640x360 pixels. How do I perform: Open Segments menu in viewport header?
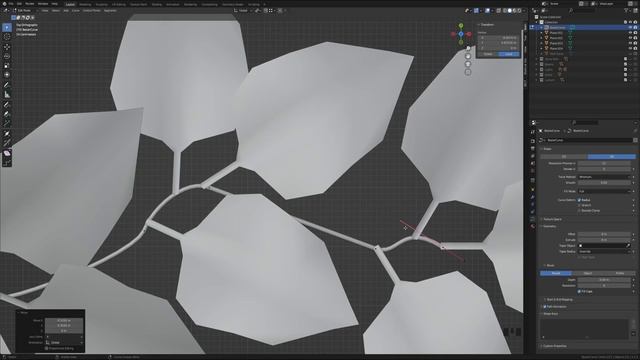pos(110,10)
